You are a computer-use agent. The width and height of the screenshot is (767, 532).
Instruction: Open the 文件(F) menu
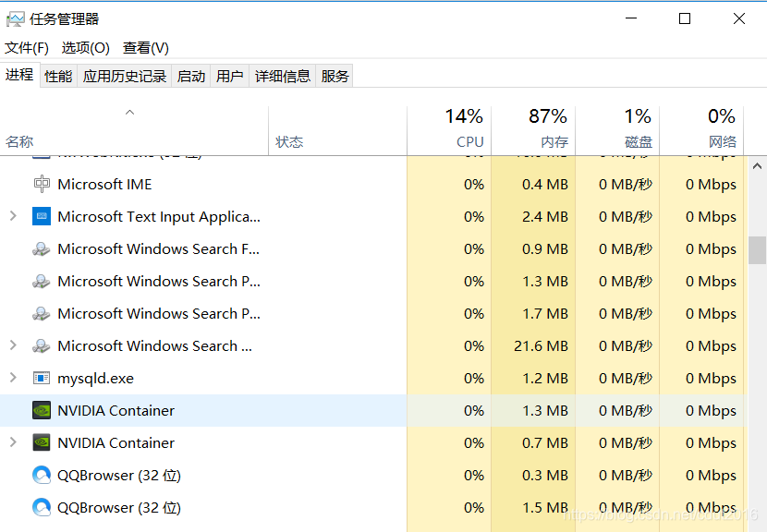click(27, 48)
